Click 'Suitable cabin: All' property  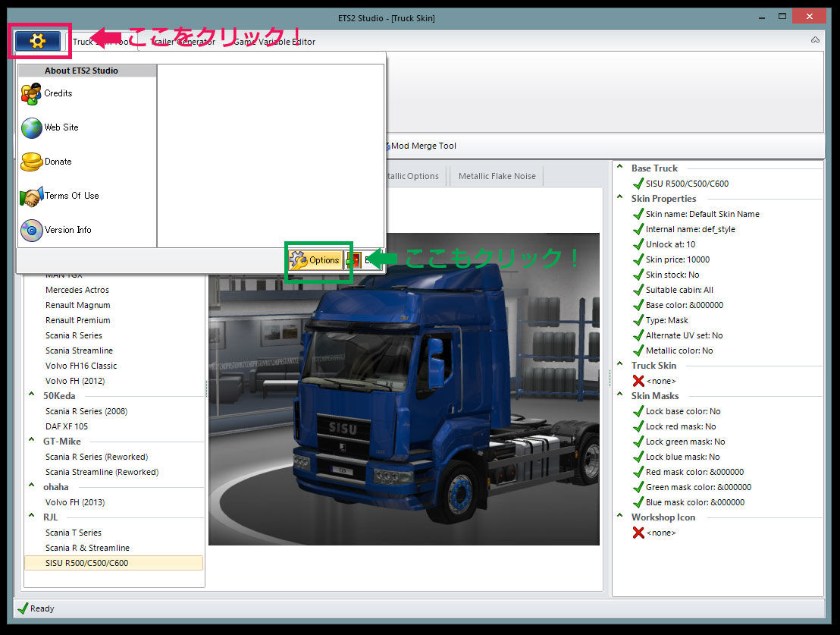tap(673, 290)
